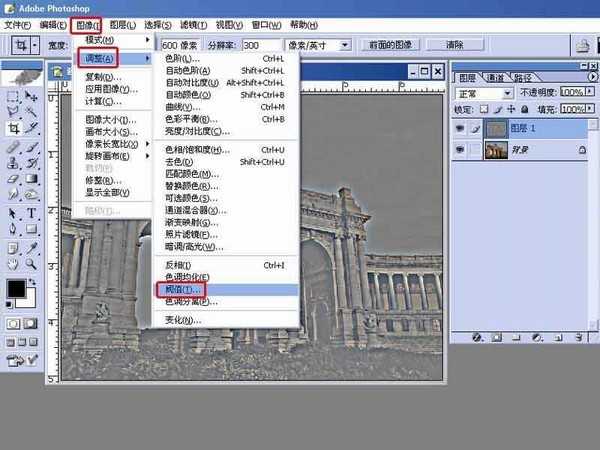The height and width of the screenshot is (450, 600).
Task: Choose 去色(D) desaturate item
Action: coord(226,162)
